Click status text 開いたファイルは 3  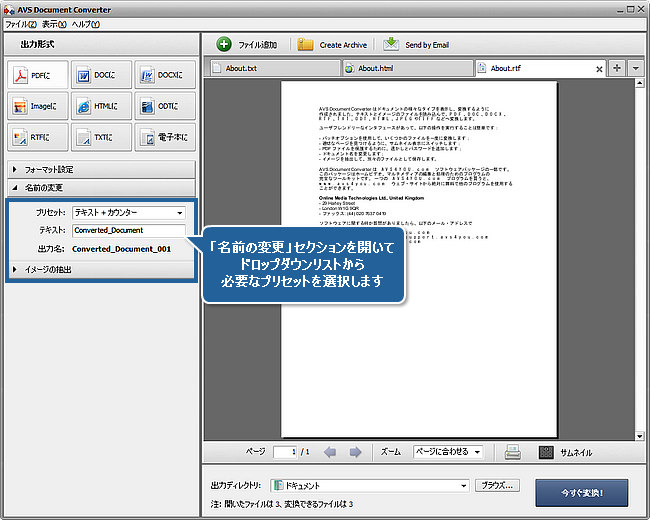click(253, 504)
